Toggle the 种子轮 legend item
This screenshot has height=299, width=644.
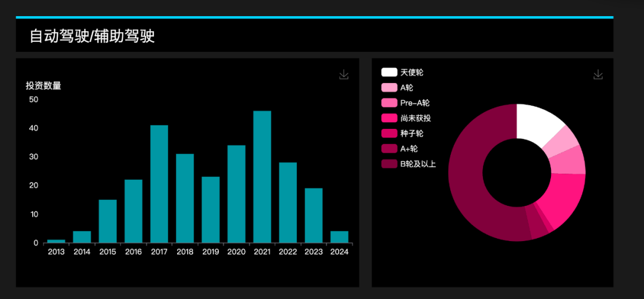click(x=402, y=133)
